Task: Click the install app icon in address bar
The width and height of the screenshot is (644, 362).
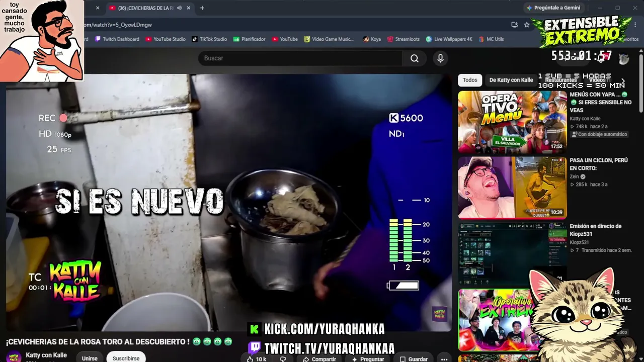Action: click(x=514, y=25)
